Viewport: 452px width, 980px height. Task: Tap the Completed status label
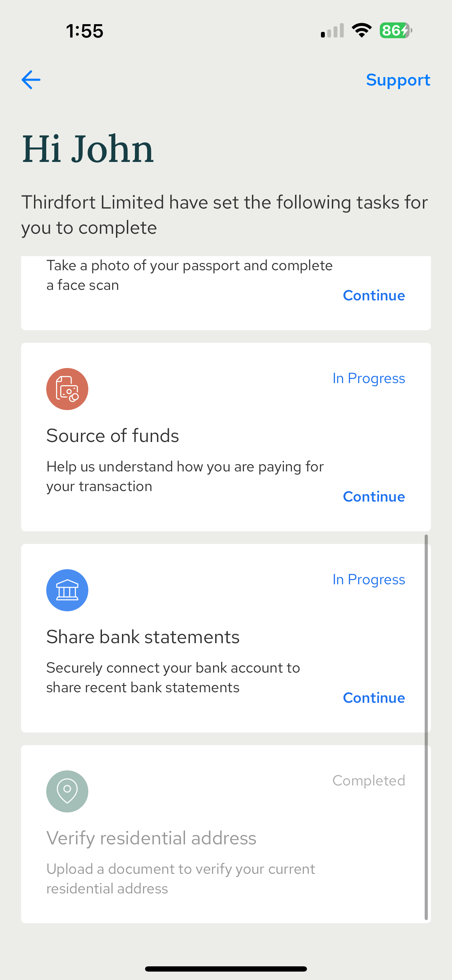[369, 781]
